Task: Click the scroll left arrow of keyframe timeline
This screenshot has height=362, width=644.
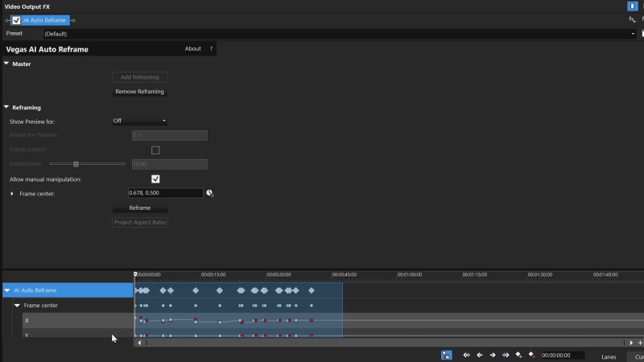Action: pyautogui.click(x=139, y=343)
